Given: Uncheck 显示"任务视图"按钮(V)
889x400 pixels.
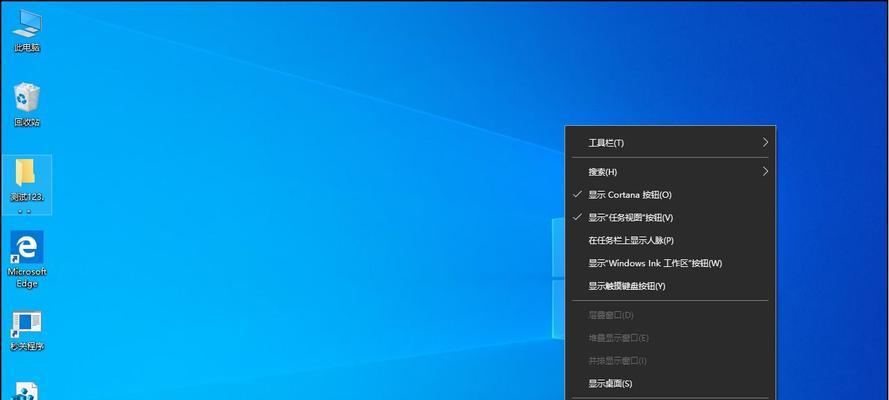Looking at the screenshot, I should (x=670, y=218).
